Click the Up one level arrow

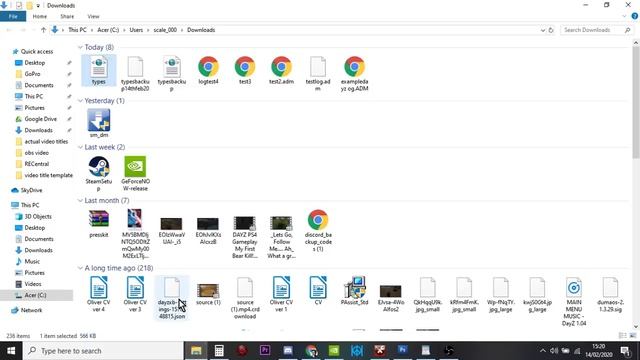pos(43,30)
